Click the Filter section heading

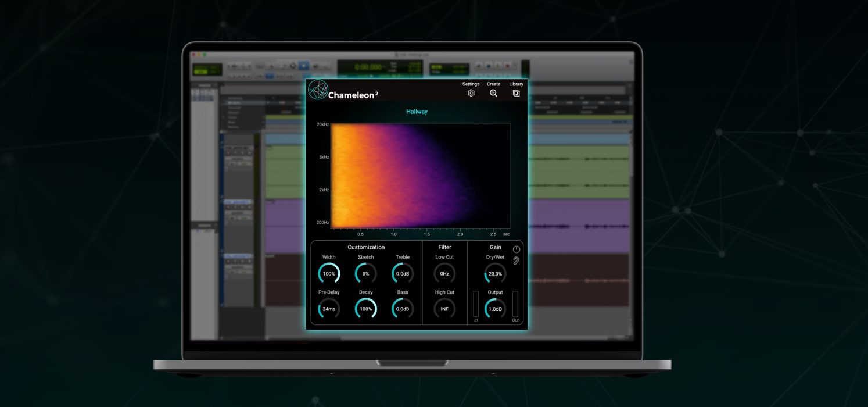click(x=444, y=247)
